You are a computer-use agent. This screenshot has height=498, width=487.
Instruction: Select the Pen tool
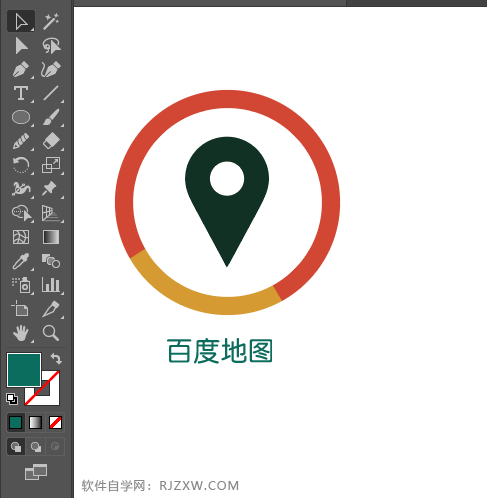21,69
